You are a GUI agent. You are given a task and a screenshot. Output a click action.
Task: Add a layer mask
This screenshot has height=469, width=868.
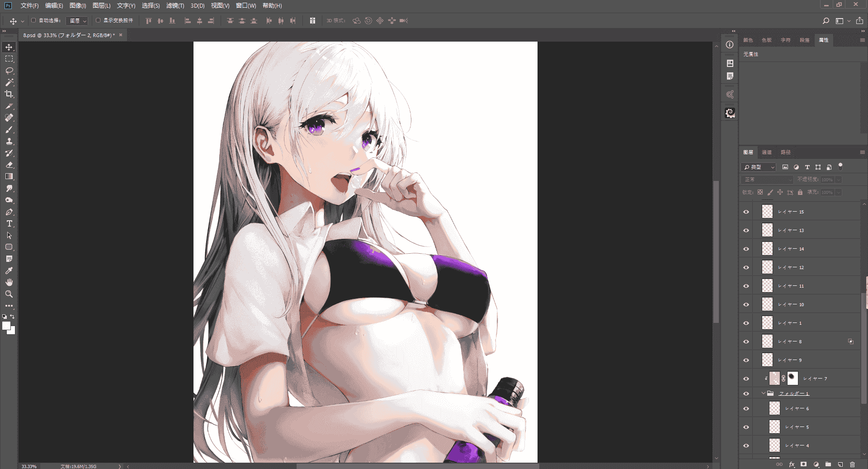click(803, 464)
